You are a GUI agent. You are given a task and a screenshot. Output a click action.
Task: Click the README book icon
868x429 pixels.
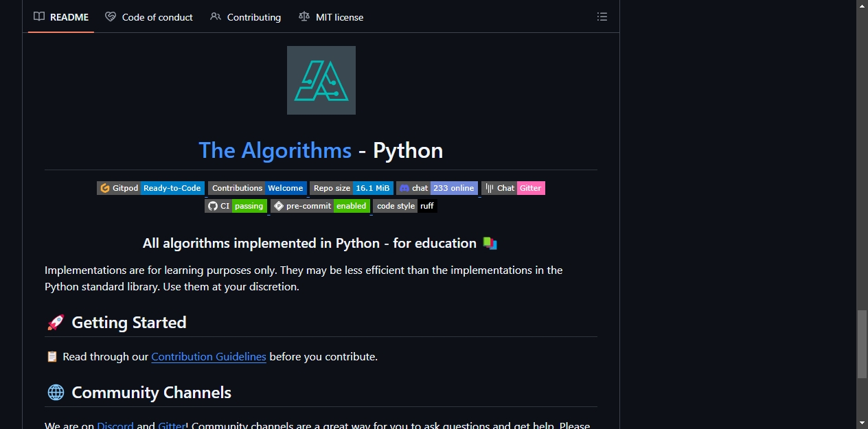[39, 17]
